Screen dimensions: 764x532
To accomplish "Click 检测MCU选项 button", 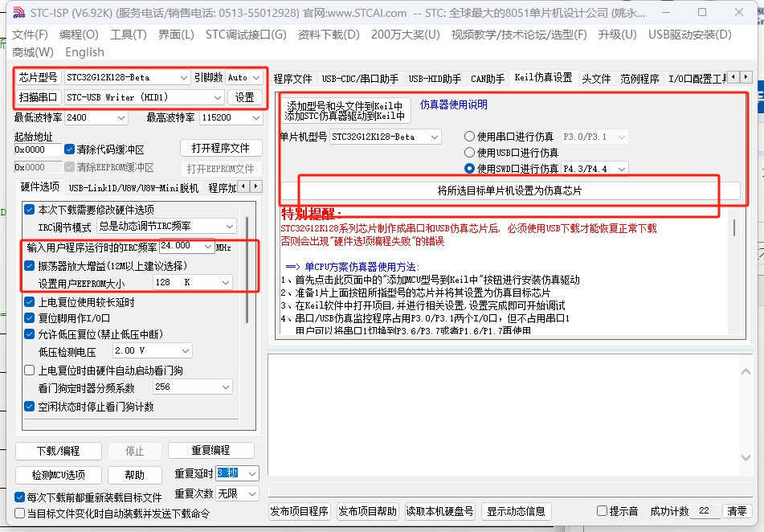I will click(x=58, y=475).
